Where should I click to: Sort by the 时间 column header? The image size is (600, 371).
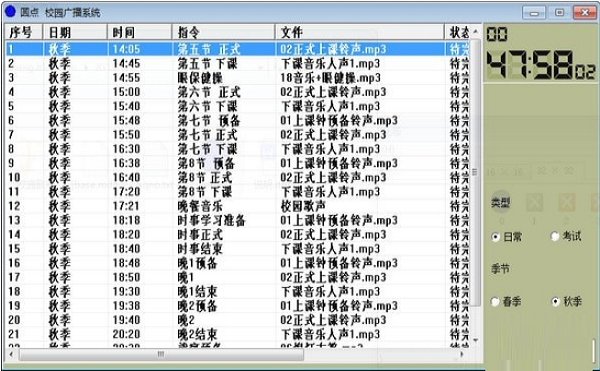pos(140,33)
